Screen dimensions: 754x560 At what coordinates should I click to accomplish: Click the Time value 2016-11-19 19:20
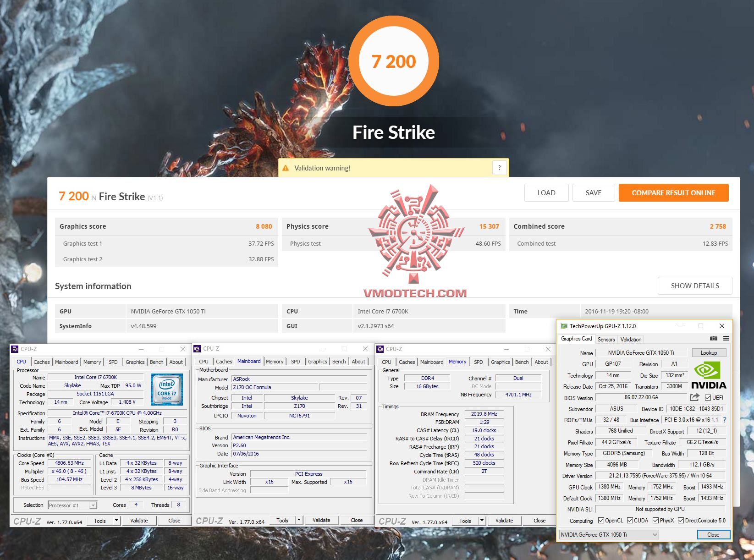pos(616,311)
